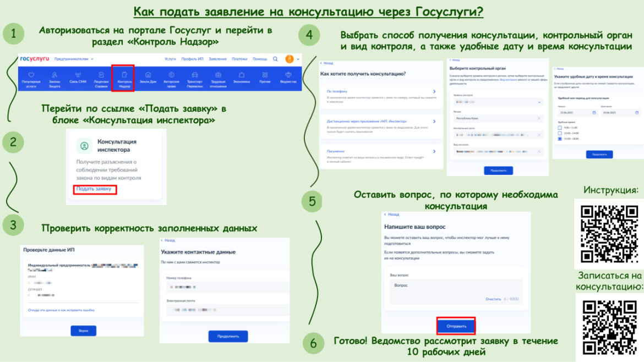This screenshot has height=362, width=644.
Task: Open the Помощь menu item
Action: click(260, 59)
